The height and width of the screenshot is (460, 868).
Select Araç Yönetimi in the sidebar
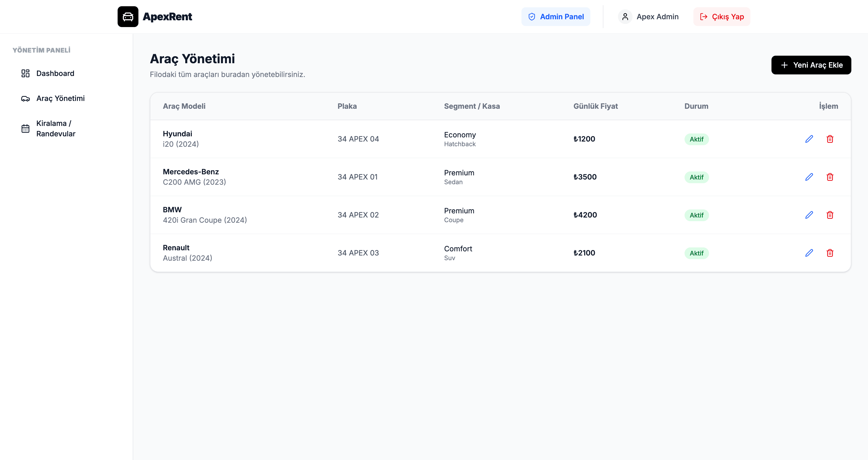coord(66,98)
